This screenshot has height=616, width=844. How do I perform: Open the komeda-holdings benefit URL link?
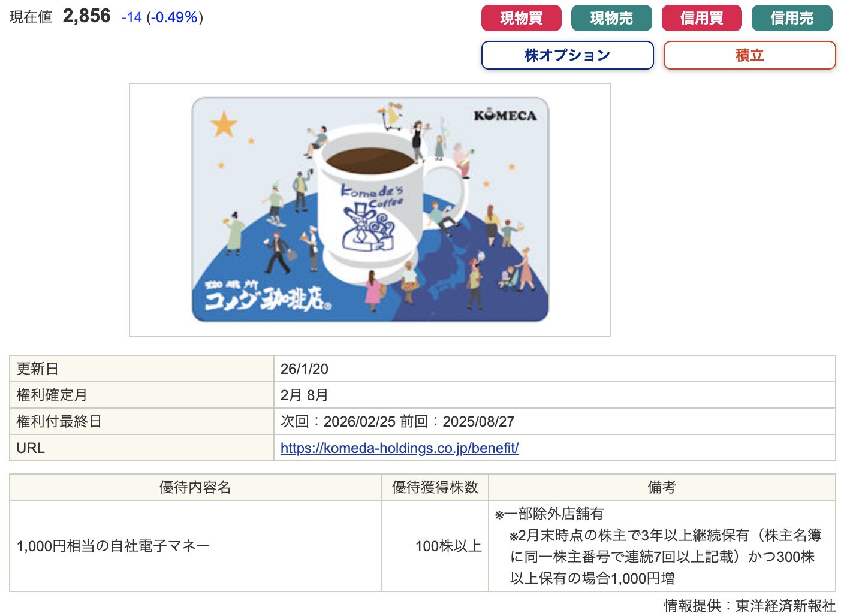(x=399, y=448)
